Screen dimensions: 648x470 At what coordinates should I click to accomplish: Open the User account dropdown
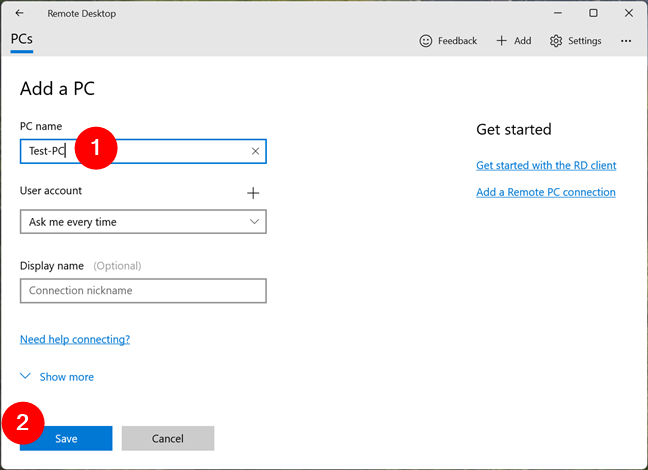(143, 222)
